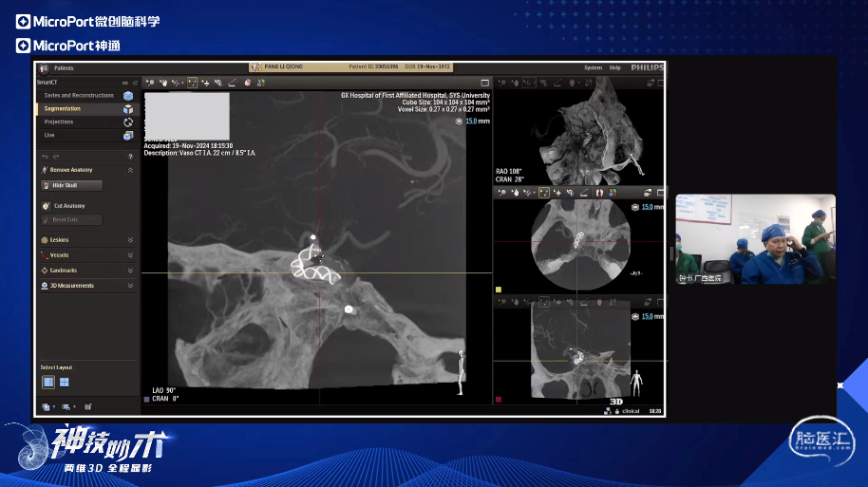Open the System menu
Screen dimensions: 868x487
(593, 67)
